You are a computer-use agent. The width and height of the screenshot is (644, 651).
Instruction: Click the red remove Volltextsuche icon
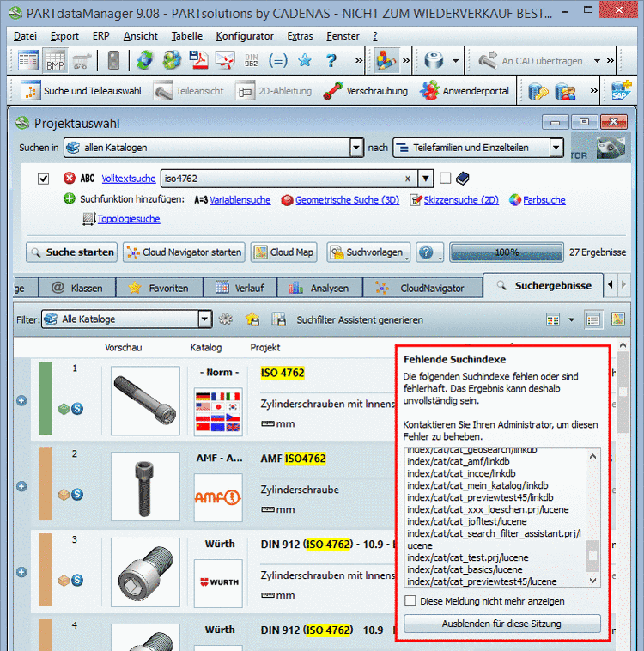pyautogui.click(x=70, y=178)
